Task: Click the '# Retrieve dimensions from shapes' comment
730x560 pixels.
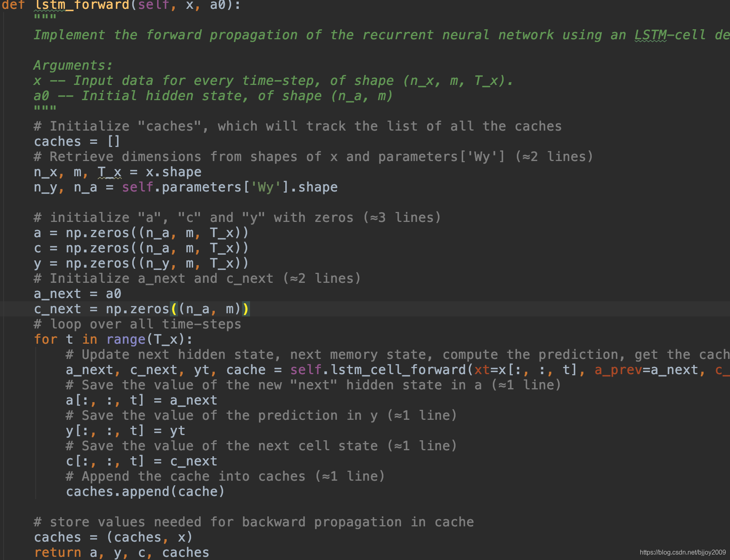Action: click(x=314, y=157)
